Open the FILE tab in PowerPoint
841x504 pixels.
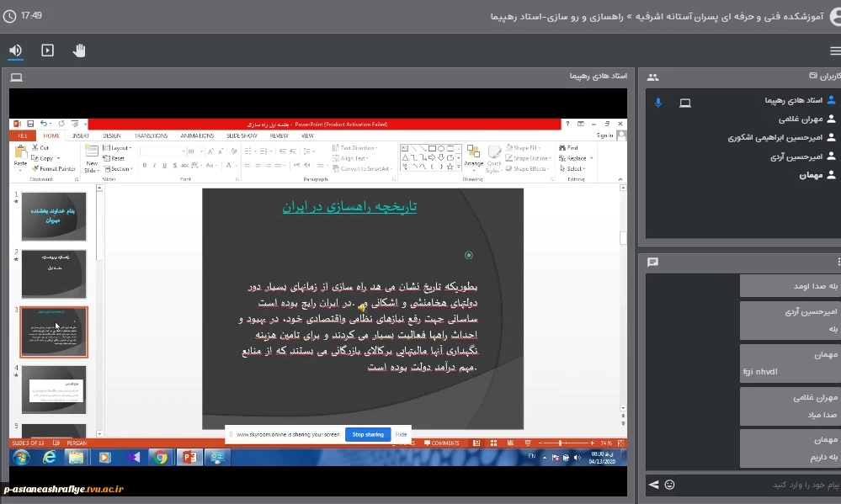pos(23,135)
